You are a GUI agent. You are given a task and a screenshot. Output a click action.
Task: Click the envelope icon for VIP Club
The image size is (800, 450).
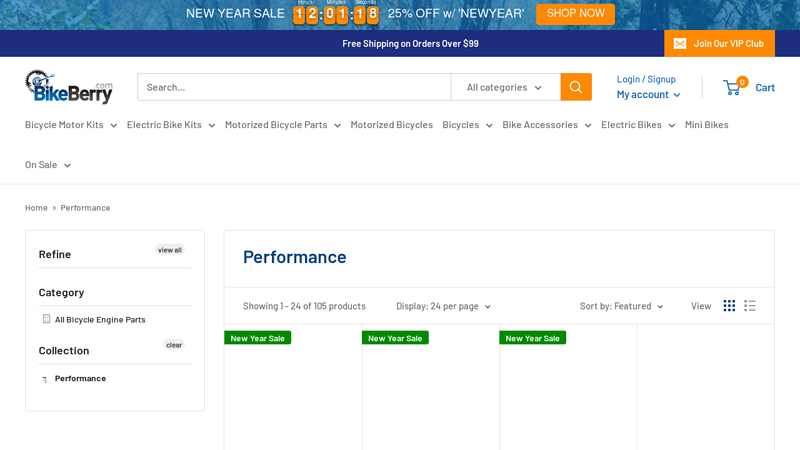click(680, 44)
